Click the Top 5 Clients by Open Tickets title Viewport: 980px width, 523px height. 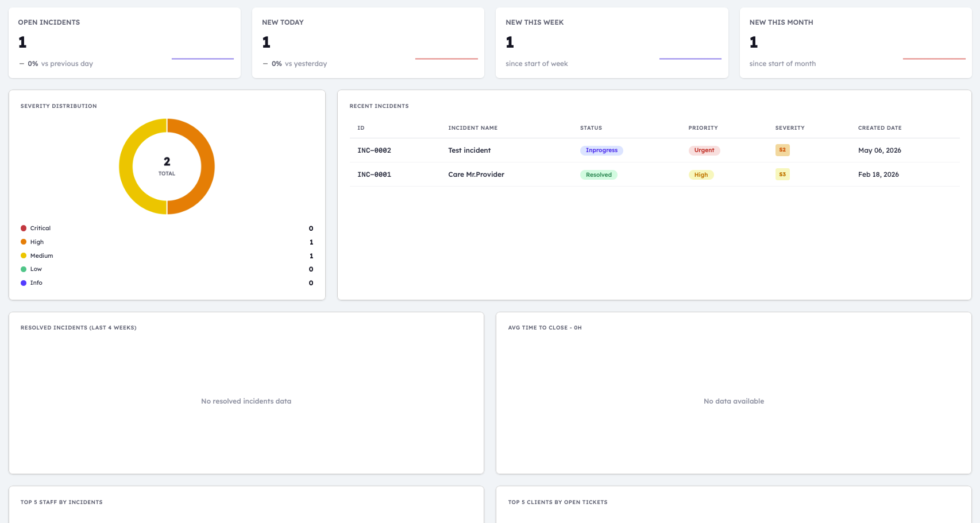pyautogui.click(x=557, y=502)
